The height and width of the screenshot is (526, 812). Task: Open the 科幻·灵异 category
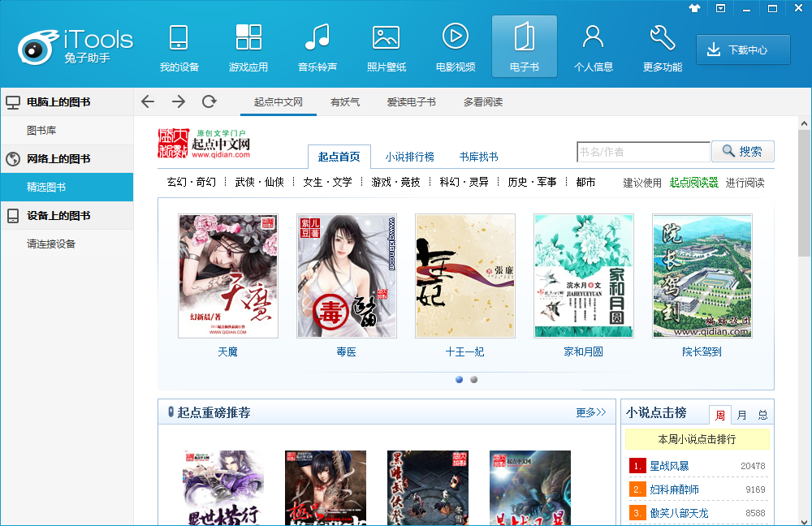point(464,183)
